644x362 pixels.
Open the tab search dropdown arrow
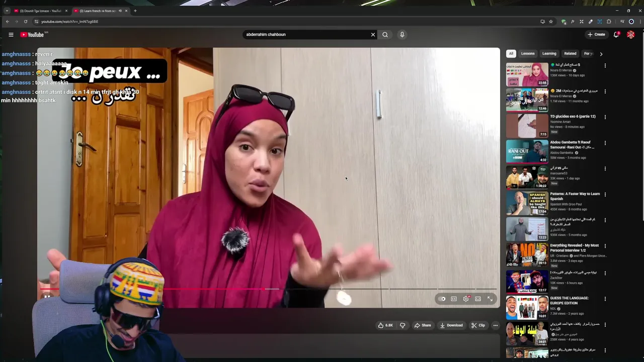pyautogui.click(x=7, y=11)
